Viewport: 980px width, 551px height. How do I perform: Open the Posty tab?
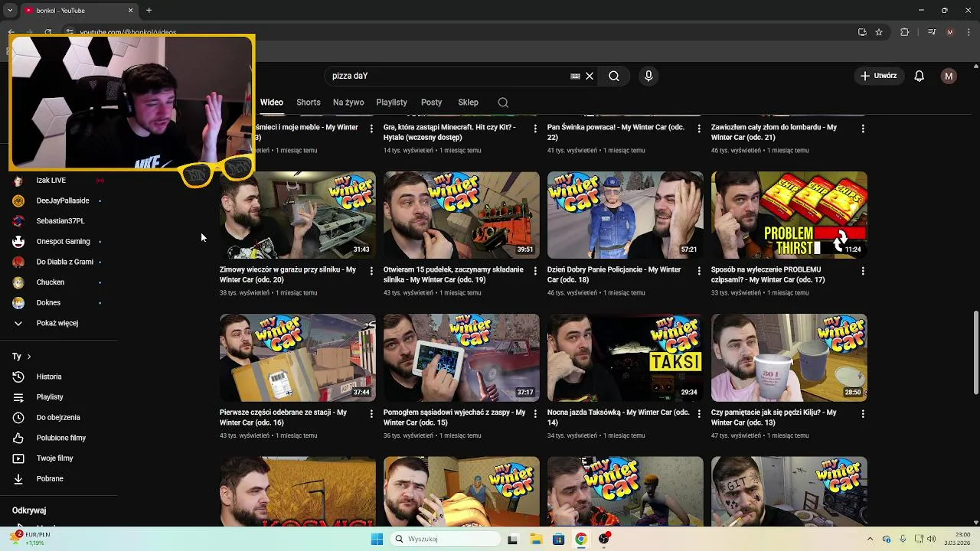pyautogui.click(x=432, y=102)
